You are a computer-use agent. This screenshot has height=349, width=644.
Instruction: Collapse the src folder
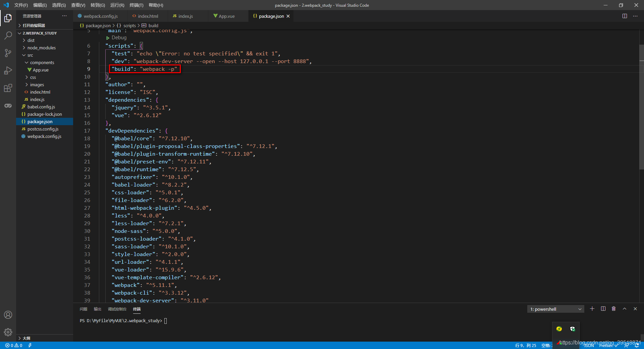[45, 55]
